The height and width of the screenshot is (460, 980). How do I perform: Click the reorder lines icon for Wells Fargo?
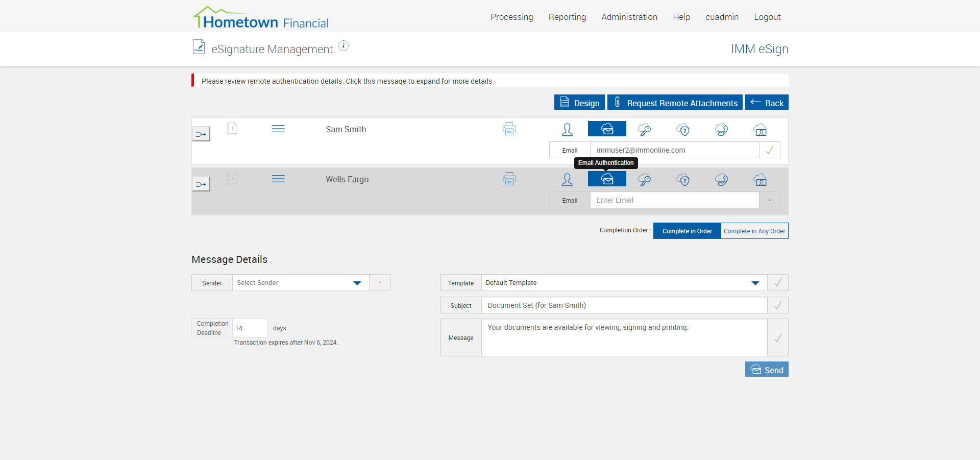click(278, 179)
